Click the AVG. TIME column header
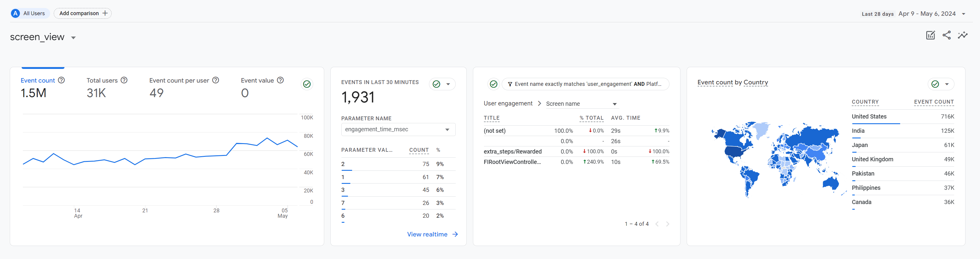The height and width of the screenshot is (259, 980). click(626, 118)
